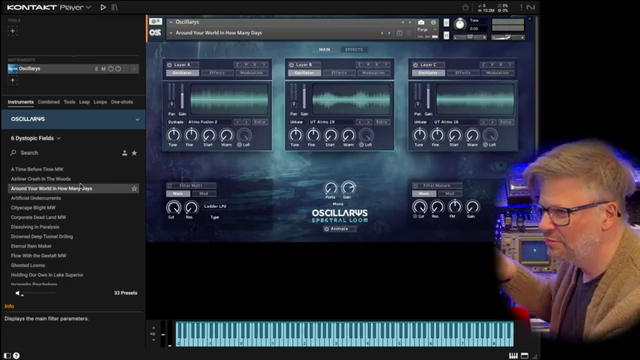The height and width of the screenshot is (360, 640).
Task: Enable Lofi on Layer A
Action: (x=240, y=145)
